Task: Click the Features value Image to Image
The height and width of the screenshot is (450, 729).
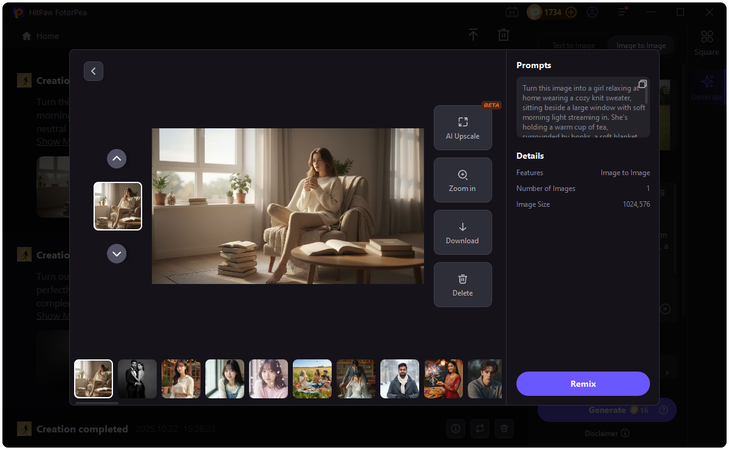Action: point(625,172)
